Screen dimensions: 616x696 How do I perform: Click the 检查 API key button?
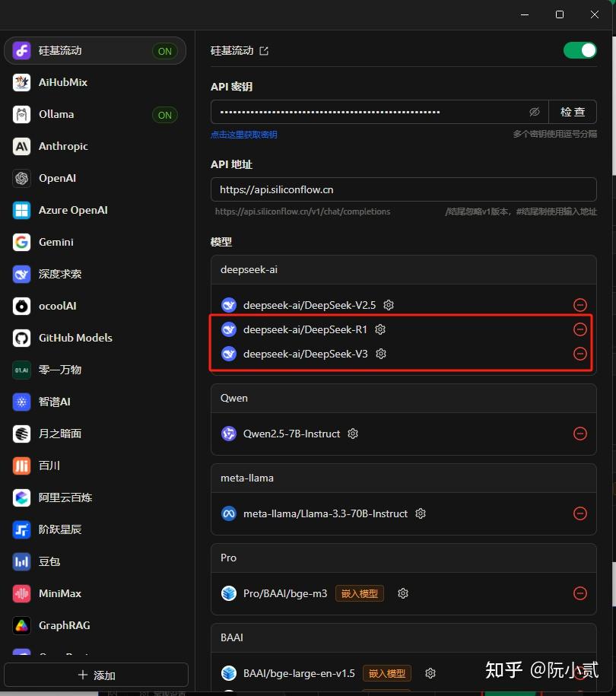(x=573, y=112)
